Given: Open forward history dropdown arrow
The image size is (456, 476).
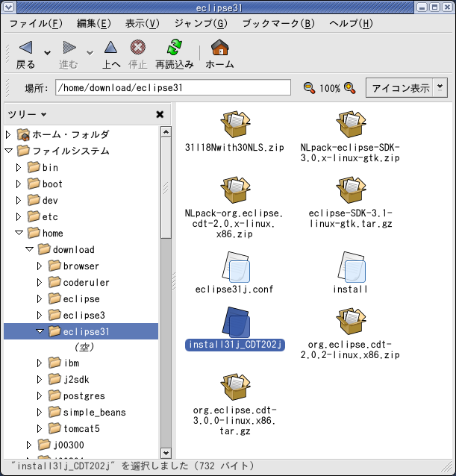Looking at the screenshot, I should (x=90, y=53).
